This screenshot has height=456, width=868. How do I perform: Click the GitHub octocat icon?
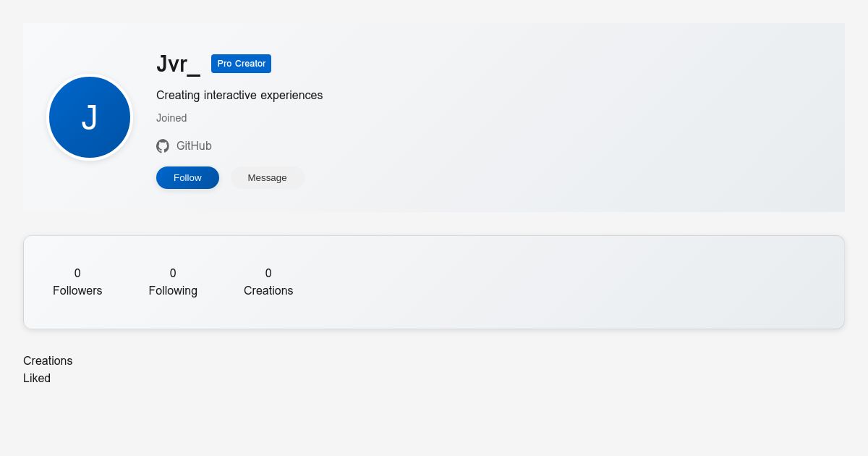click(163, 146)
